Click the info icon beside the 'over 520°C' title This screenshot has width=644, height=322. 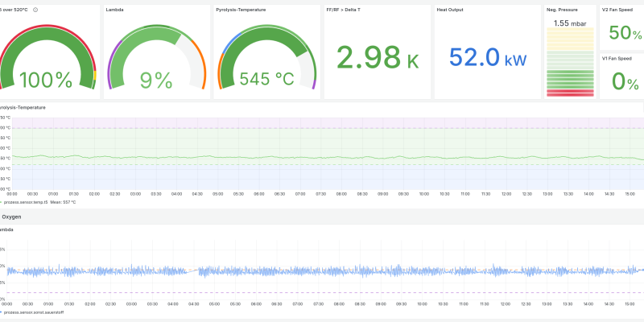click(x=35, y=10)
